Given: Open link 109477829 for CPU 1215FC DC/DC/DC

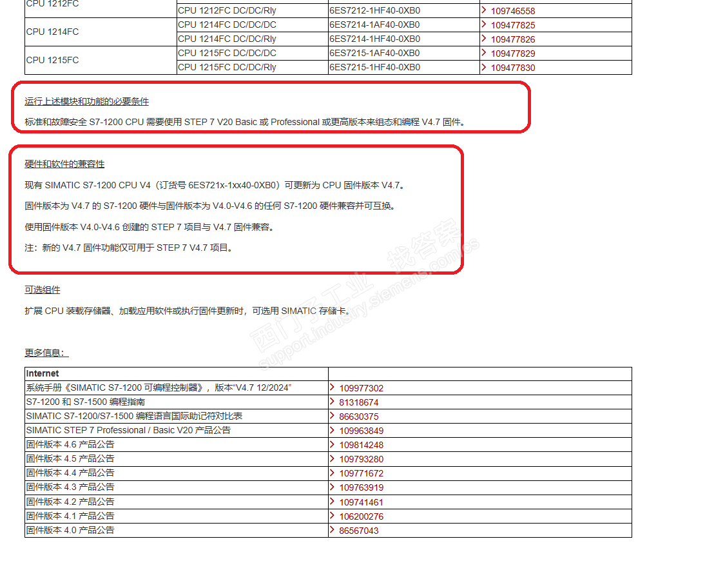Looking at the screenshot, I should click(513, 54).
